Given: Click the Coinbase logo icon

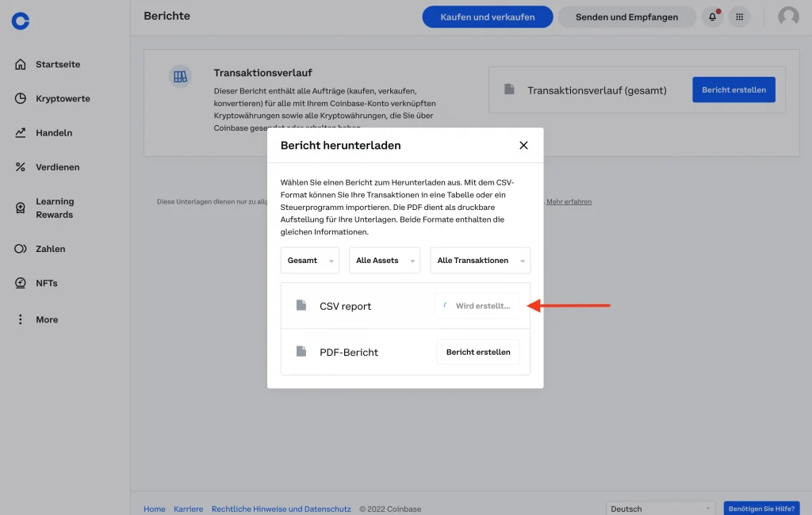Looking at the screenshot, I should pos(21,21).
